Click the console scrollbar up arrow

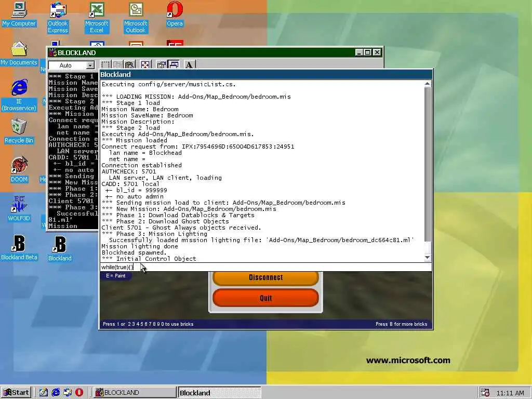[427, 84]
